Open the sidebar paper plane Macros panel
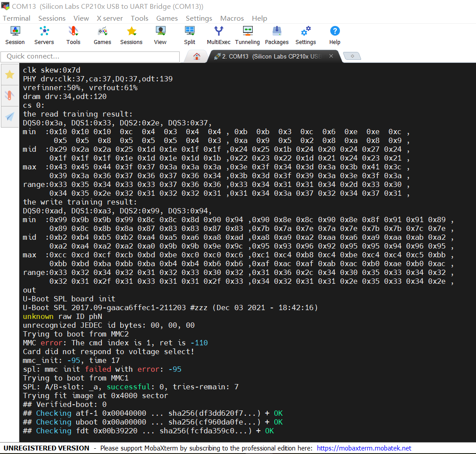 tap(10, 117)
